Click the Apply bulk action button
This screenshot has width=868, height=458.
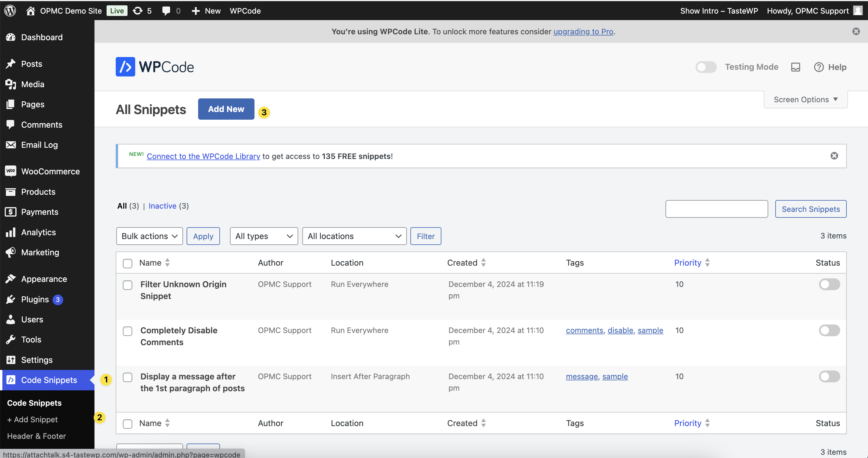[x=203, y=236]
